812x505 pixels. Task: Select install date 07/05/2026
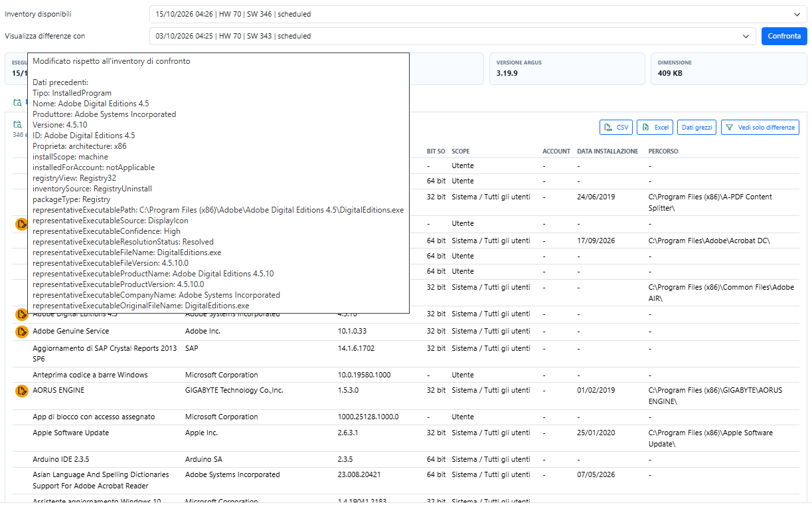(596, 474)
